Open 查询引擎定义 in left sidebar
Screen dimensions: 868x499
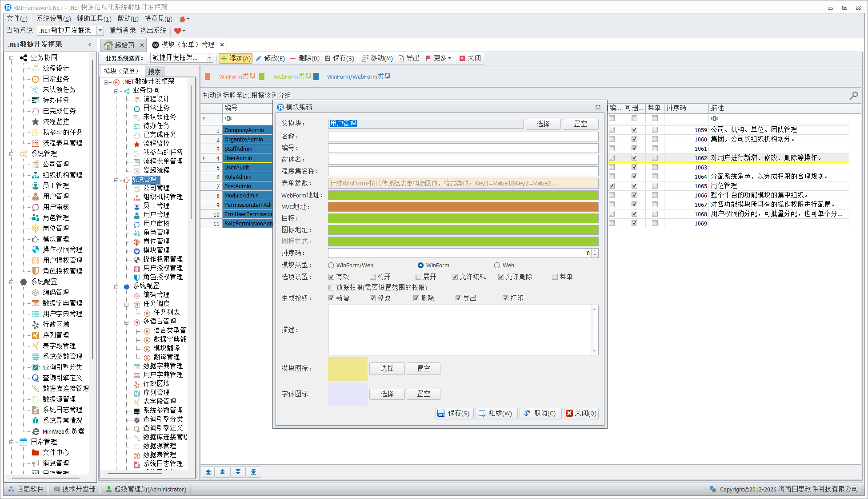(62, 378)
